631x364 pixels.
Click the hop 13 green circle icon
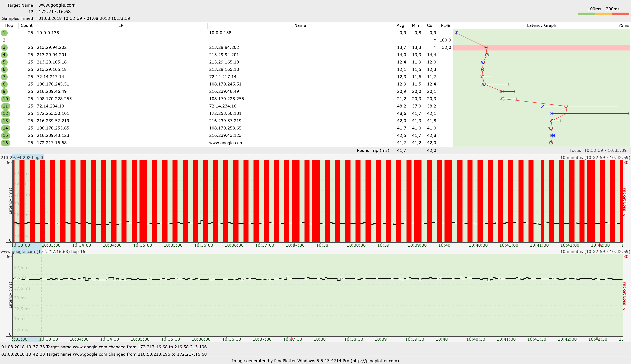point(5,121)
